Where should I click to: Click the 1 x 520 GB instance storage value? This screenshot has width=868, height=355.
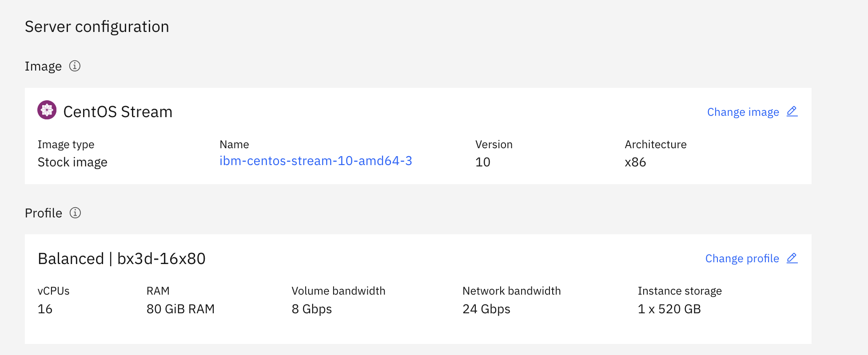tap(669, 309)
